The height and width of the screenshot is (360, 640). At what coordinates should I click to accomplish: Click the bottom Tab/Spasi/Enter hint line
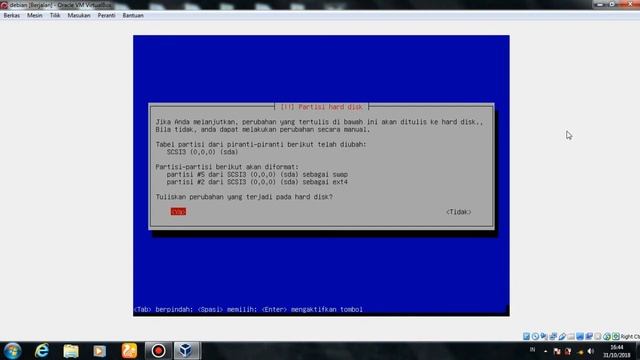(248, 309)
